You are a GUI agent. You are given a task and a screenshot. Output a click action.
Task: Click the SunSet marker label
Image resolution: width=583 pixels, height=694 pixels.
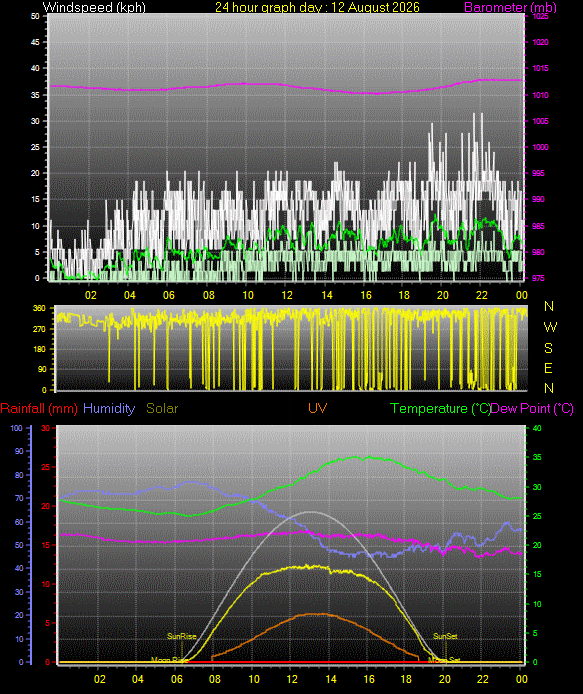pyautogui.click(x=445, y=636)
